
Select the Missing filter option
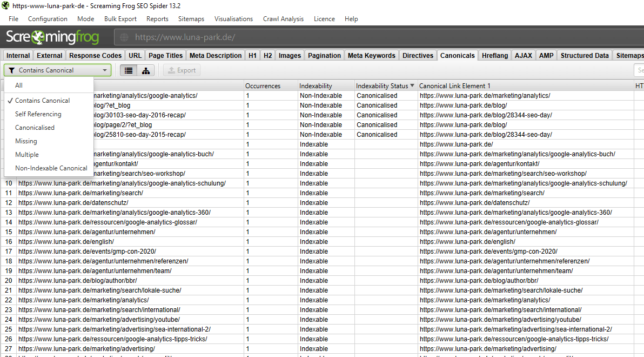26,141
